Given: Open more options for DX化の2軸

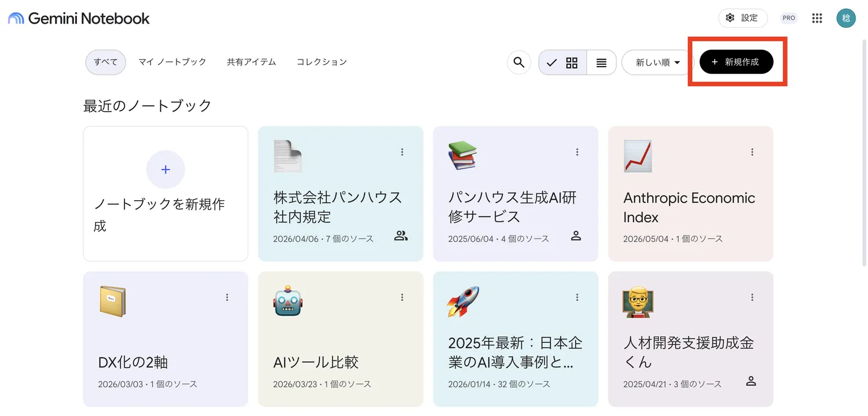Looking at the screenshot, I should pos(227,297).
